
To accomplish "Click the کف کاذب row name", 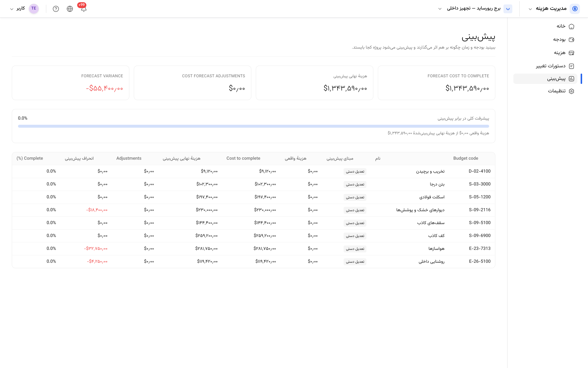I will click(x=436, y=236).
